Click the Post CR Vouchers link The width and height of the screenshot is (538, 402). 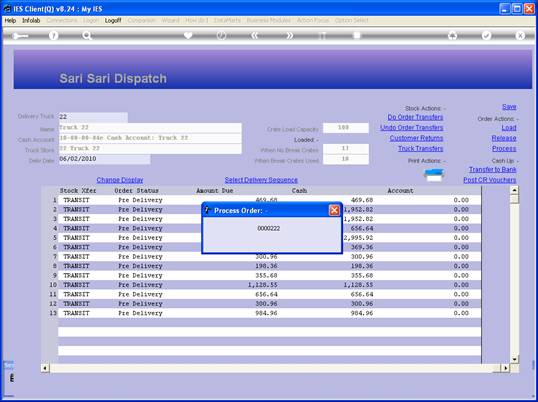(x=490, y=180)
